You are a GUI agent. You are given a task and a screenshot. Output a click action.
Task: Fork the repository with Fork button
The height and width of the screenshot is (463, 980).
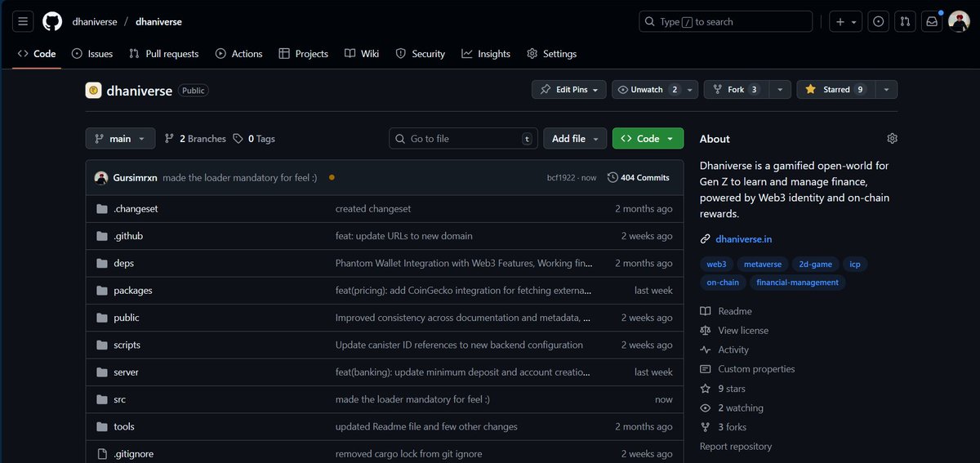(737, 90)
